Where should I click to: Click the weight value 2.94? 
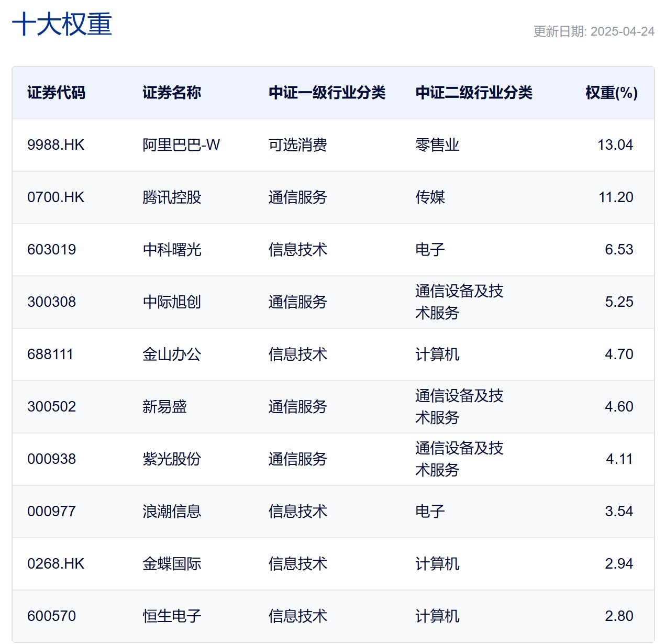pos(619,564)
